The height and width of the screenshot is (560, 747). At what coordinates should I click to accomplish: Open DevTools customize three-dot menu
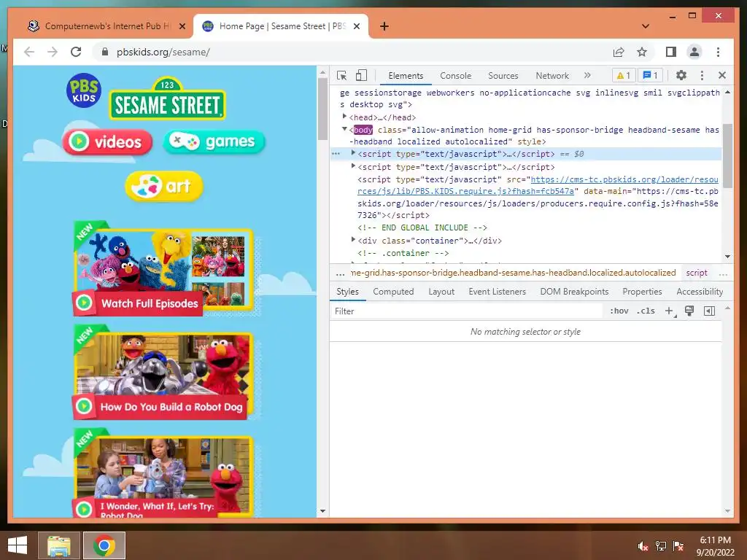click(702, 75)
